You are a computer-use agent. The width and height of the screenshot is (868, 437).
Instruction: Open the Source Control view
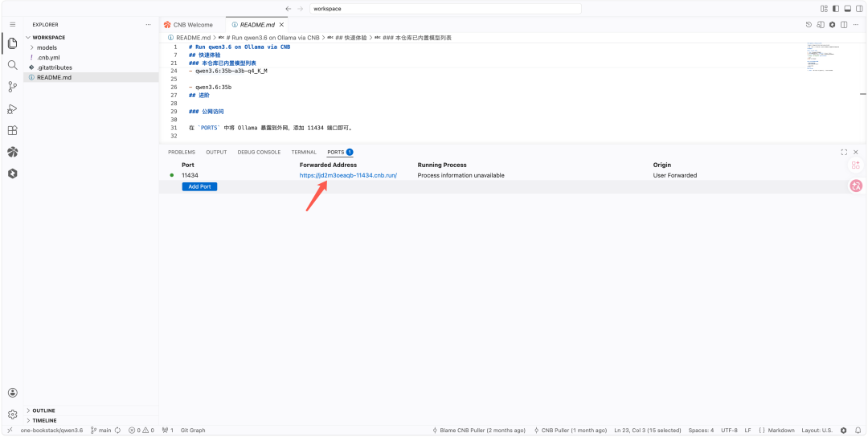click(12, 87)
